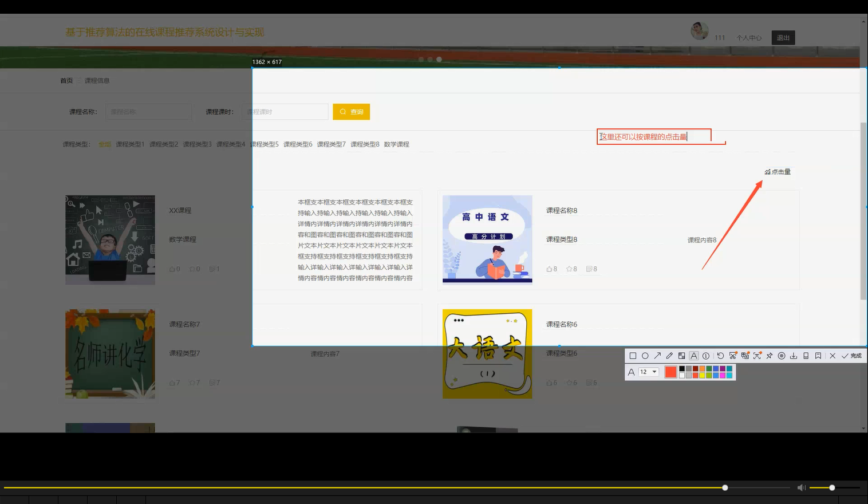This screenshot has width=868, height=504.
Task: Choose the arrow annotation tool
Action: tap(657, 356)
